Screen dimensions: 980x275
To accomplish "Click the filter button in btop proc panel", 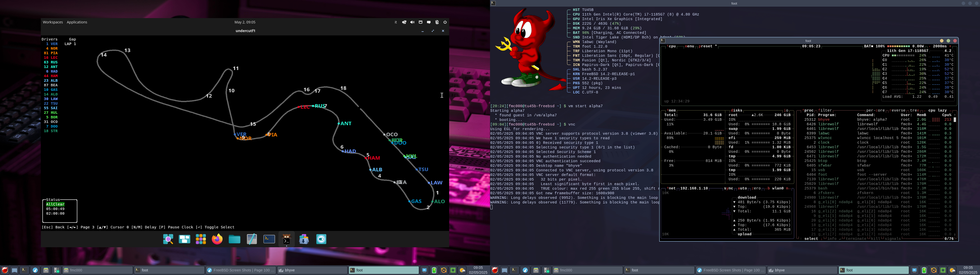I will point(825,111).
